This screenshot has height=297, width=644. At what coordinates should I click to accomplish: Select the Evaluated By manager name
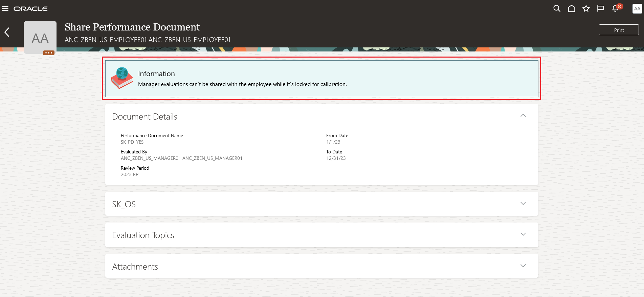181,158
